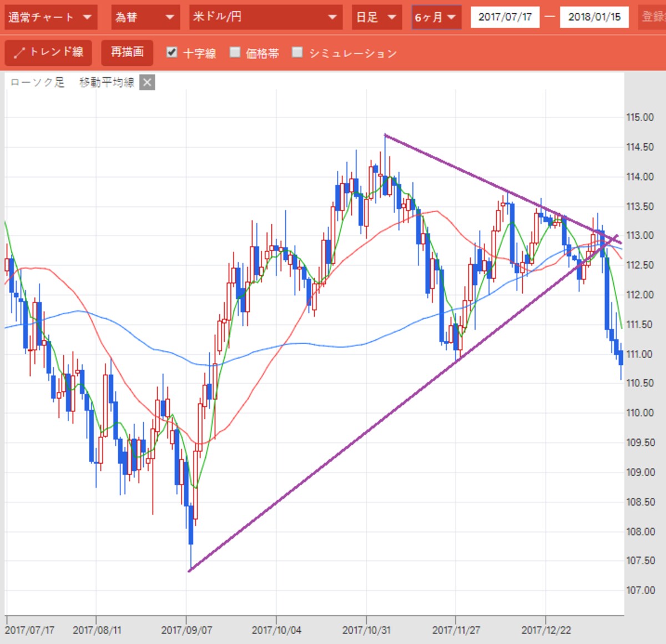Screen dimensions: 666x644
Task: Open the 通常チャート chart type dropdown
Action: tap(51, 17)
